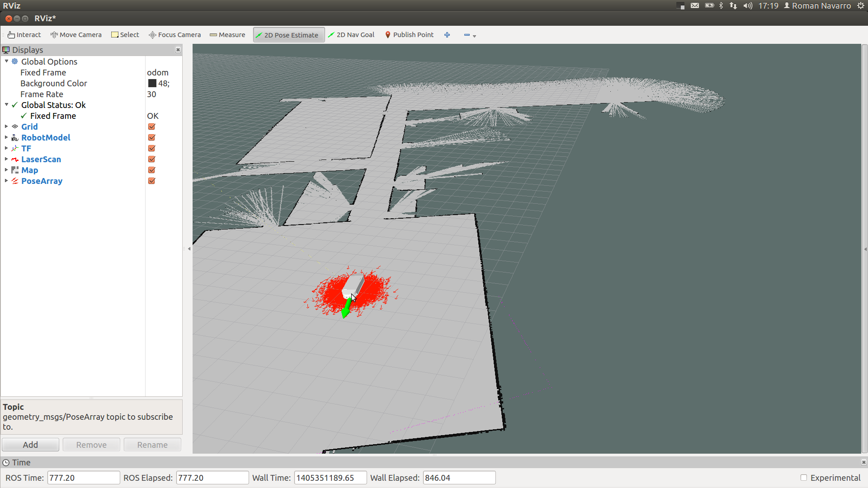Toggle the Experimental checkbox
The height and width of the screenshot is (488, 868).
803,478
